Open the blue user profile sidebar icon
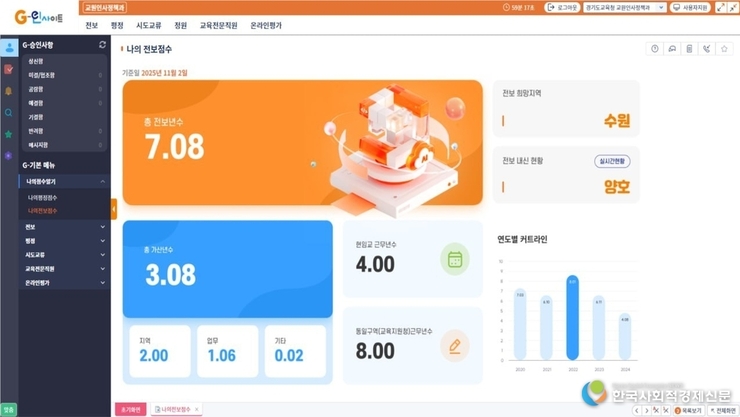 pyautogui.click(x=9, y=48)
